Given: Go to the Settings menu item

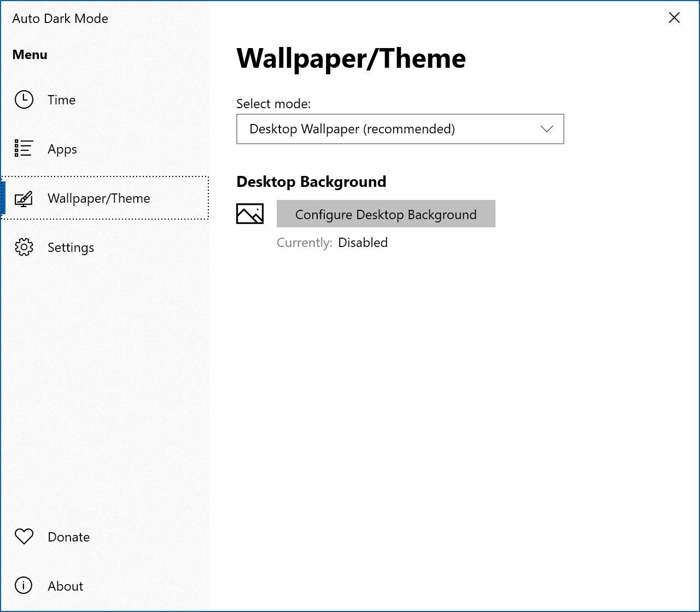Looking at the screenshot, I should (105, 247).
